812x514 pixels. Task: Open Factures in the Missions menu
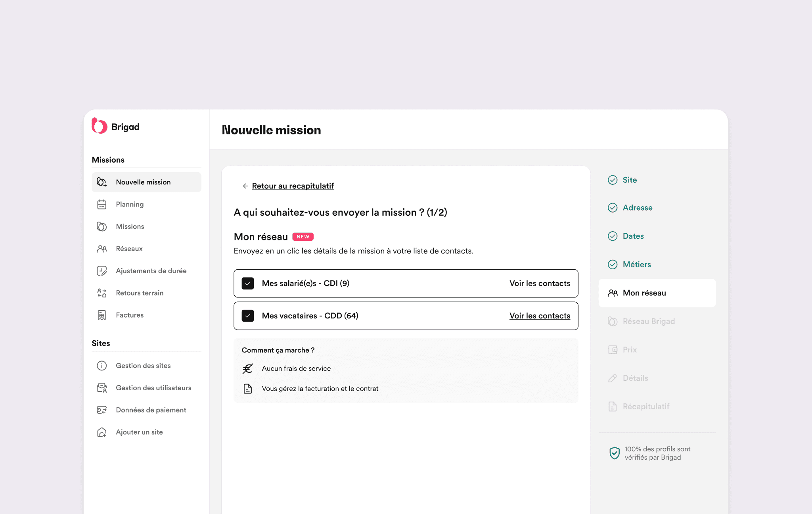[146, 315]
